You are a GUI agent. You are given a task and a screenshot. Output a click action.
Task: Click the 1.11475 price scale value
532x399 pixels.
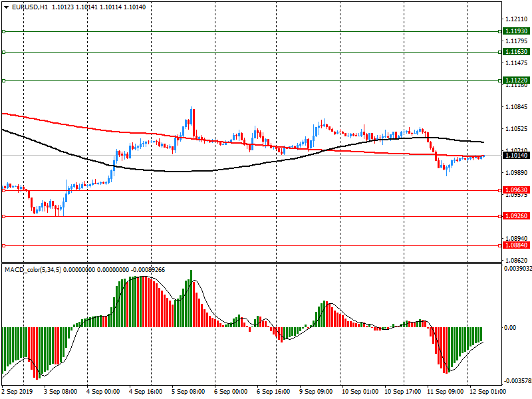point(517,63)
